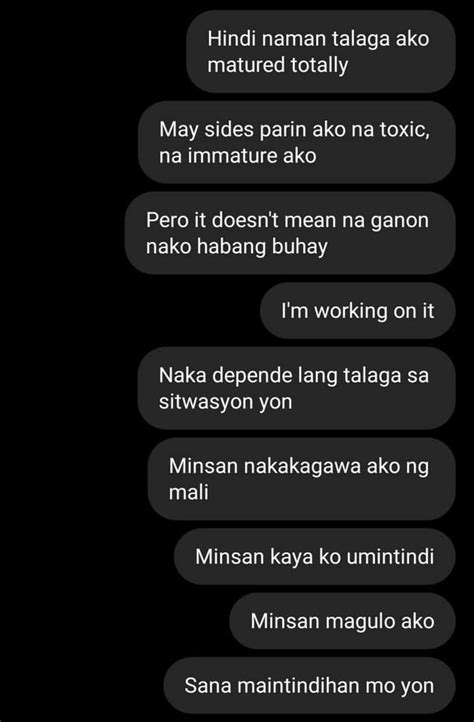Screen dimensions: 474x722
Task: Select the "Minsan kaya ko umintindi" message
Action: pyautogui.click(x=315, y=556)
